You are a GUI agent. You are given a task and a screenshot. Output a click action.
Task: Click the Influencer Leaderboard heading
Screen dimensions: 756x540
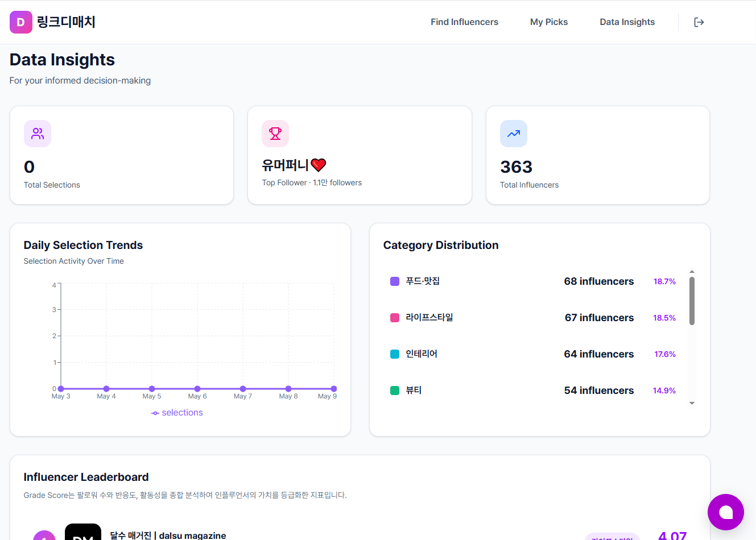(x=86, y=477)
